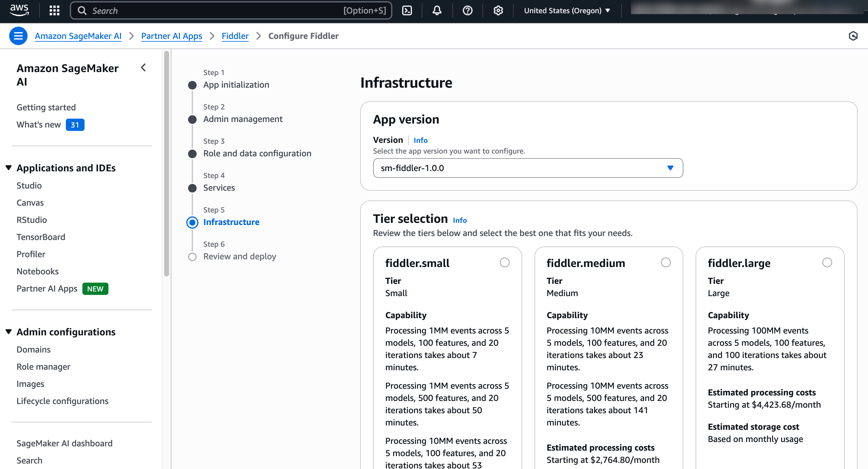Screen dimensions: 868x469
Task: Collapse the Applications and IDEs section
Action: (x=9, y=168)
